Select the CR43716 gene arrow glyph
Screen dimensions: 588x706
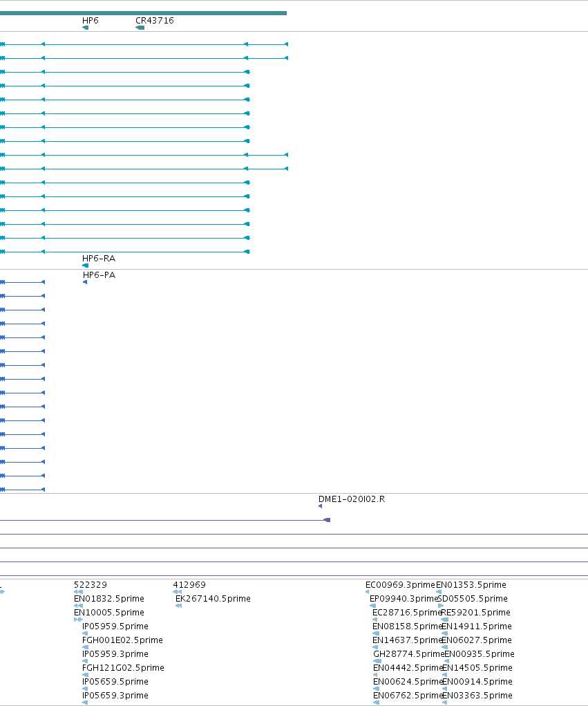click(140, 28)
